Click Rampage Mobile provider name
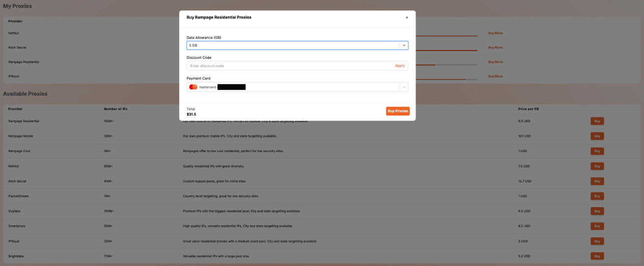This screenshot has width=644, height=266. coord(21,136)
